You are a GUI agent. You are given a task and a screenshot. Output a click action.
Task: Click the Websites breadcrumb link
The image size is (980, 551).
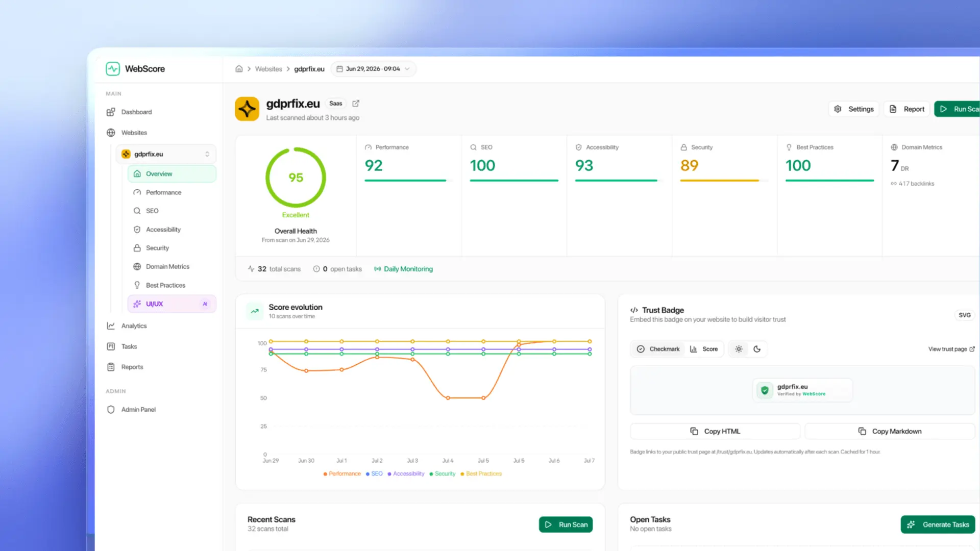click(x=268, y=69)
